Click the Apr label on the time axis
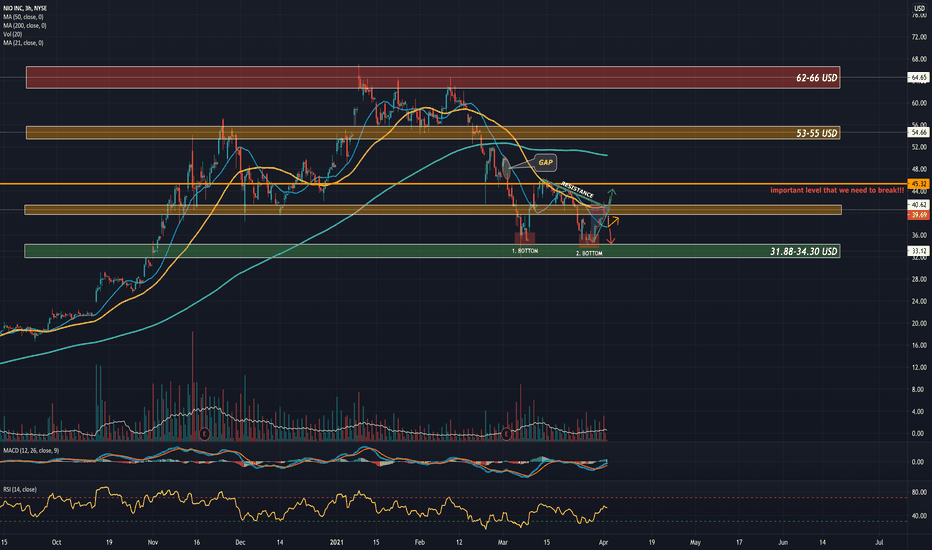 [603, 542]
